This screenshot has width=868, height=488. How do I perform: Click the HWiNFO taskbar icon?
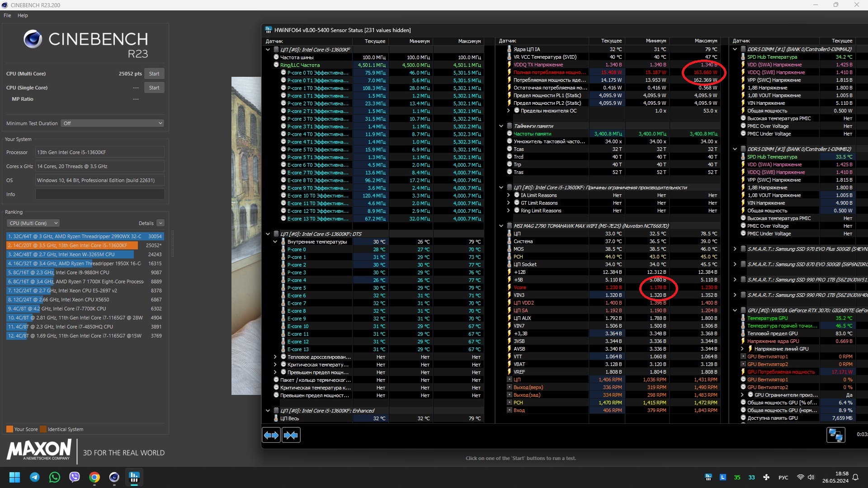[134, 477]
